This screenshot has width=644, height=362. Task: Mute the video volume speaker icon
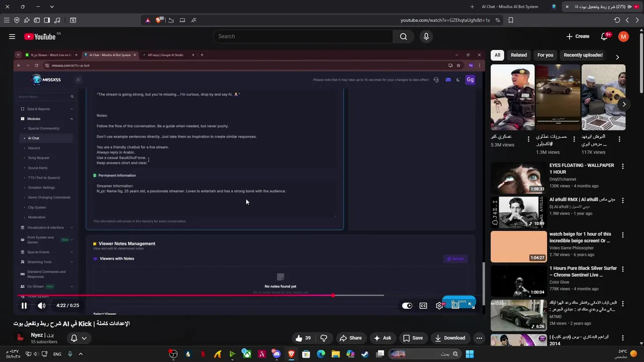(x=42, y=305)
